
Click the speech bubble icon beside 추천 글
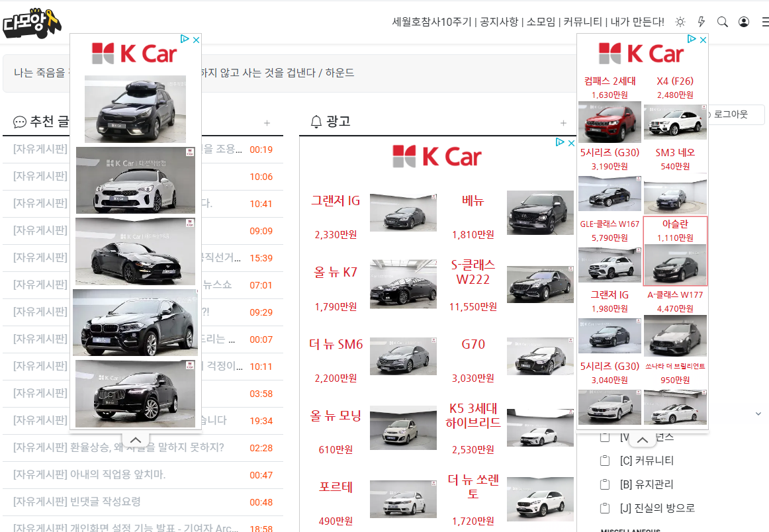(x=20, y=122)
